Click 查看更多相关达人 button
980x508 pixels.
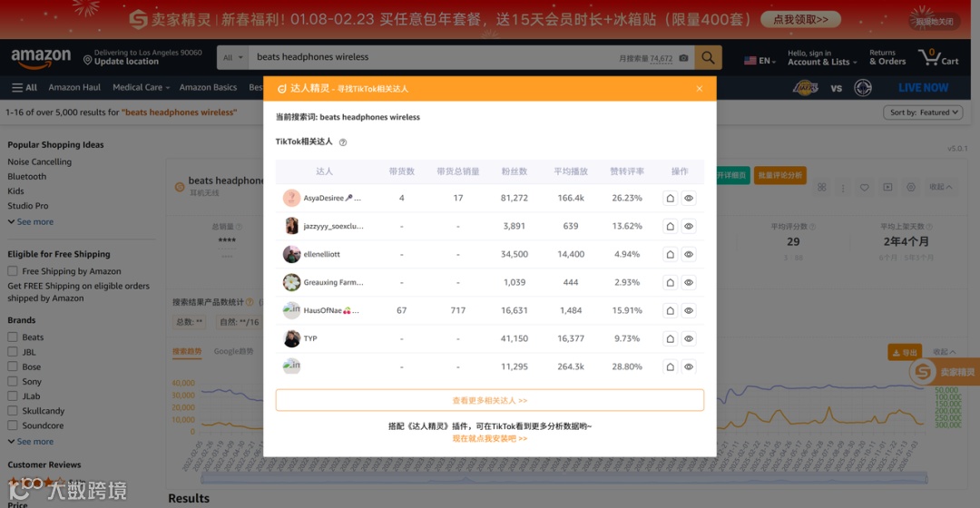pos(489,401)
